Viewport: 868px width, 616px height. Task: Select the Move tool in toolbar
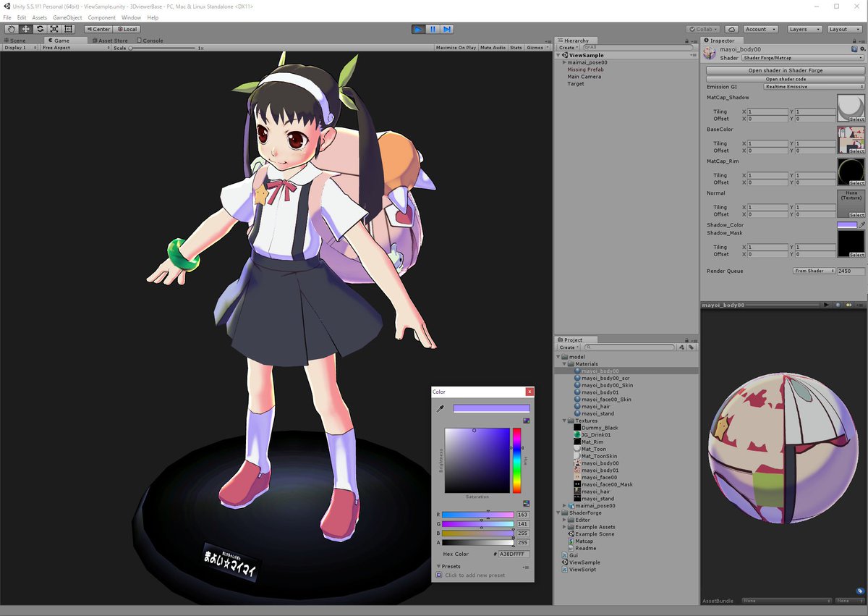pyautogui.click(x=25, y=29)
